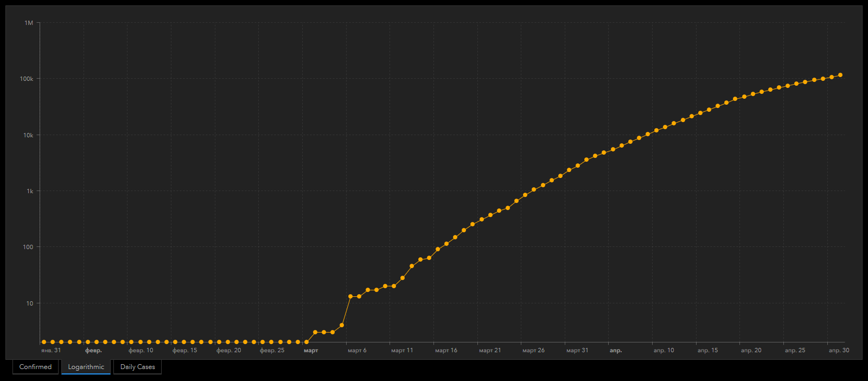The height and width of the screenshot is (381, 868).
Task: Click the bold февр. month label
Action: pyautogui.click(x=93, y=351)
